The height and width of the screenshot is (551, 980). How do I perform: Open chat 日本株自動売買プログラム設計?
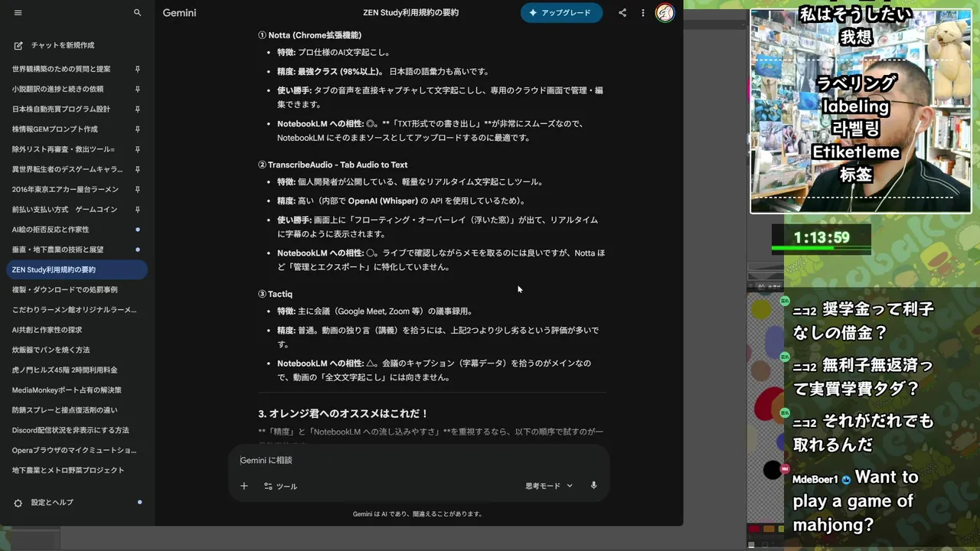61,109
